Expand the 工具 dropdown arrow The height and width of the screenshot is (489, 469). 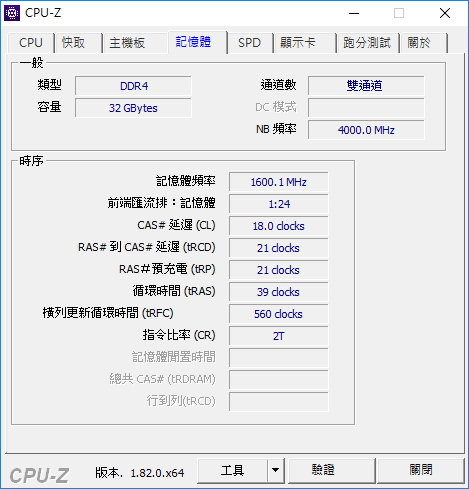(275, 470)
